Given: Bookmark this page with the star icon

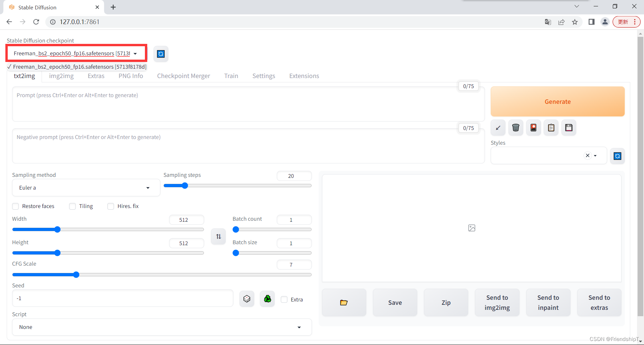Looking at the screenshot, I should (x=575, y=22).
